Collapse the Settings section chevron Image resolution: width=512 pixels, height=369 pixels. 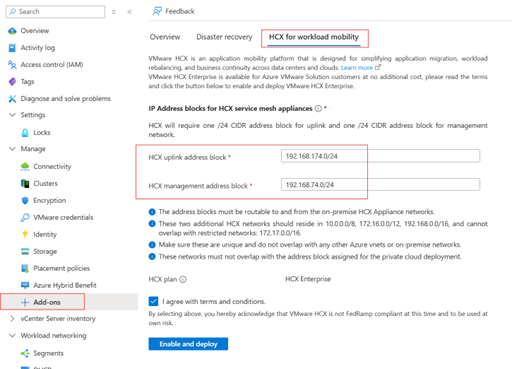tap(12, 115)
